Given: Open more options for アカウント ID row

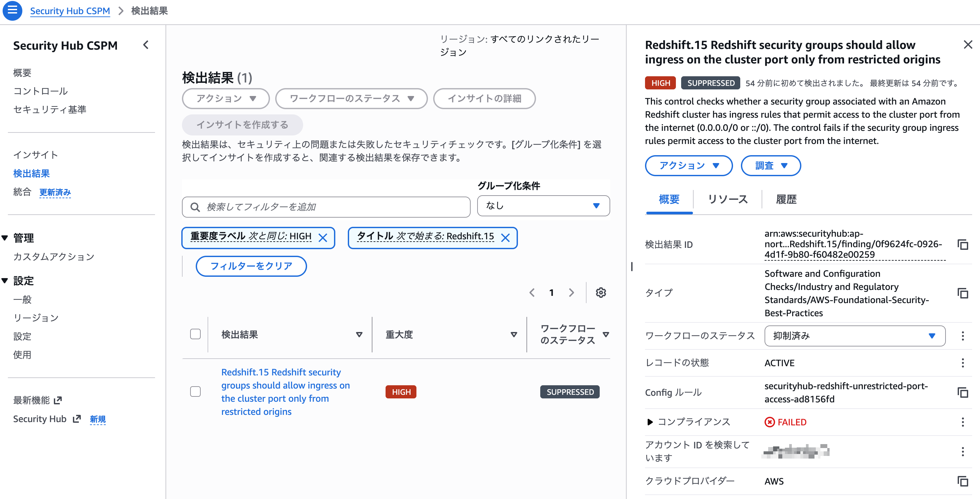Looking at the screenshot, I should point(963,451).
